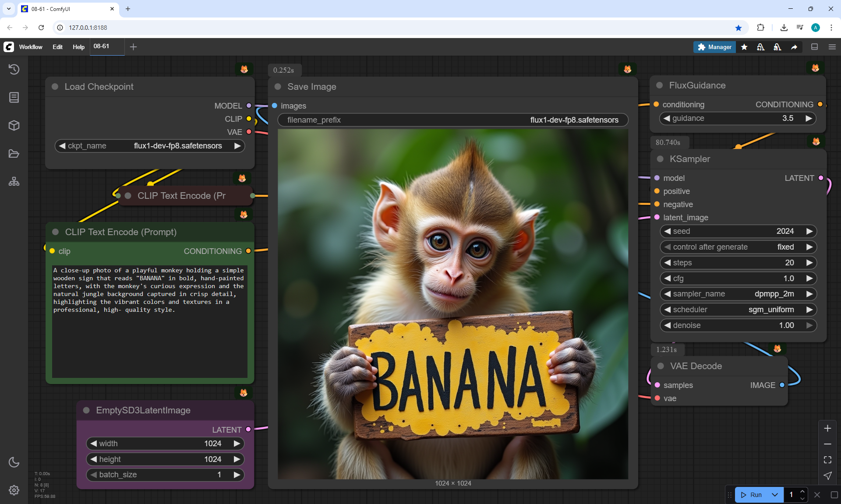Click the share arrow icon in toolbar
The height and width of the screenshot is (504, 841).
click(x=794, y=47)
